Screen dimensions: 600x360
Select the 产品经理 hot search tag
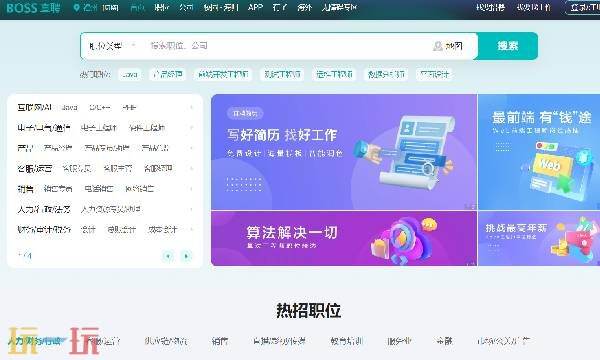tap(168, 74)
